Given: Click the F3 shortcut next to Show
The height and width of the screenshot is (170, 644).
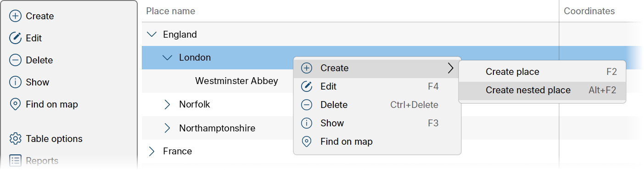Looking at the screenshot, I should 433,123.
